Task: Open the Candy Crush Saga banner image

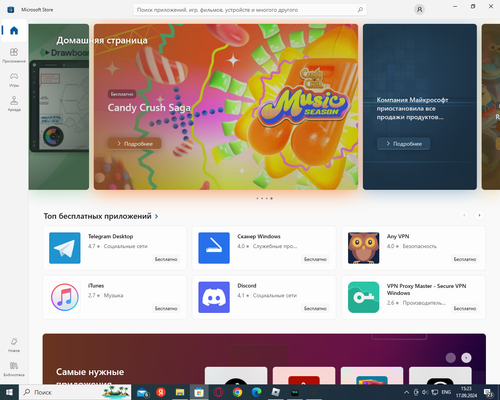Action: click(226, 107)
